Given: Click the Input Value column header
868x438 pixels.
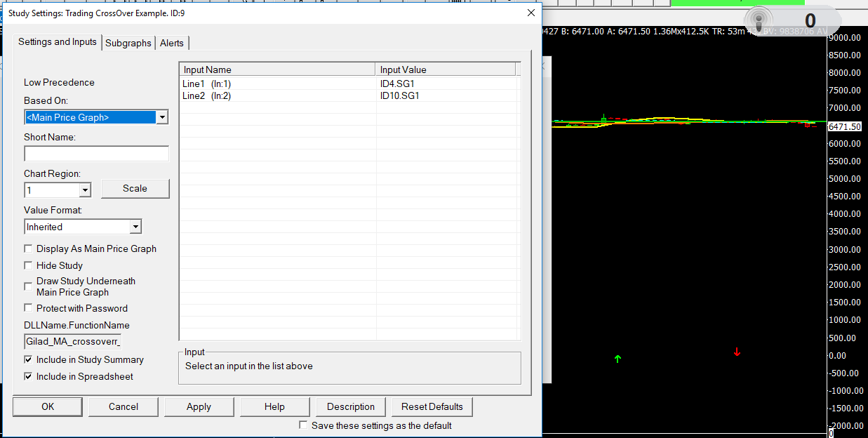Looking at the screenshot, I should (446, 69).
